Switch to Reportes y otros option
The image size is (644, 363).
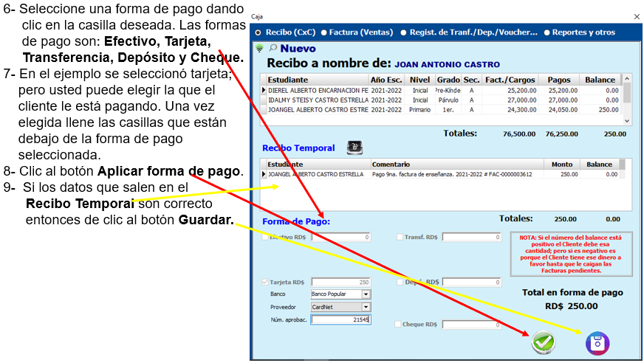tap(547, 32)
